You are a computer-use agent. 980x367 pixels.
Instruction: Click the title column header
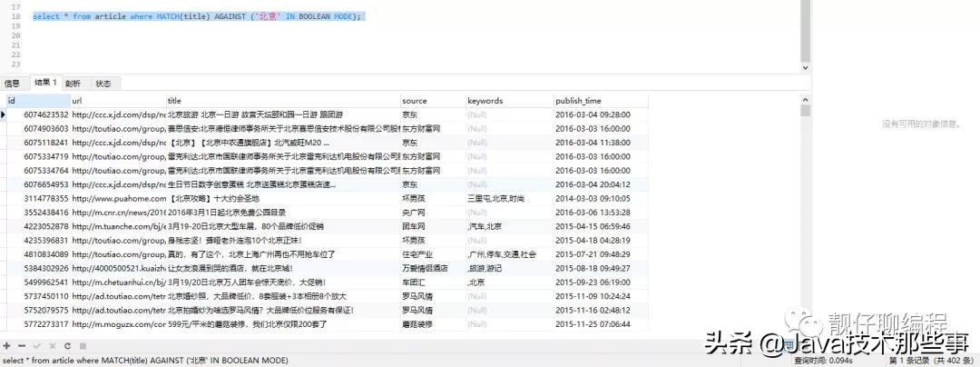(x=282, y=100)
